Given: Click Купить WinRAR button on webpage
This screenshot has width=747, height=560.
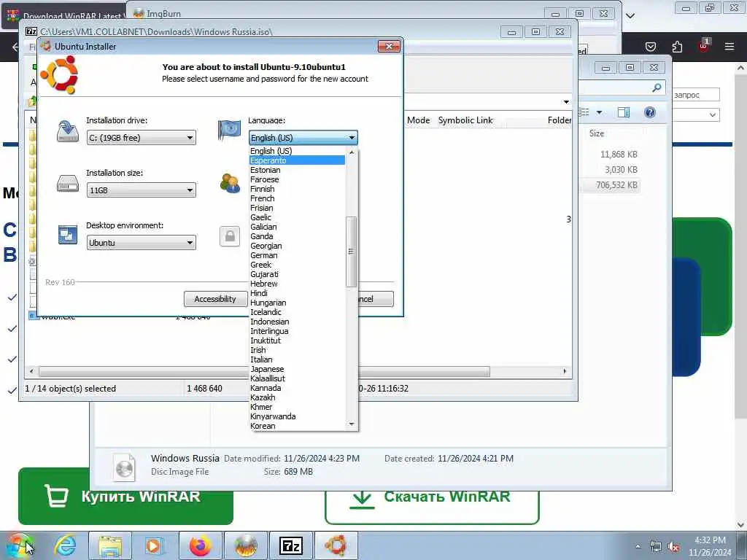Looking at the screenshot, I should [125, 496].
